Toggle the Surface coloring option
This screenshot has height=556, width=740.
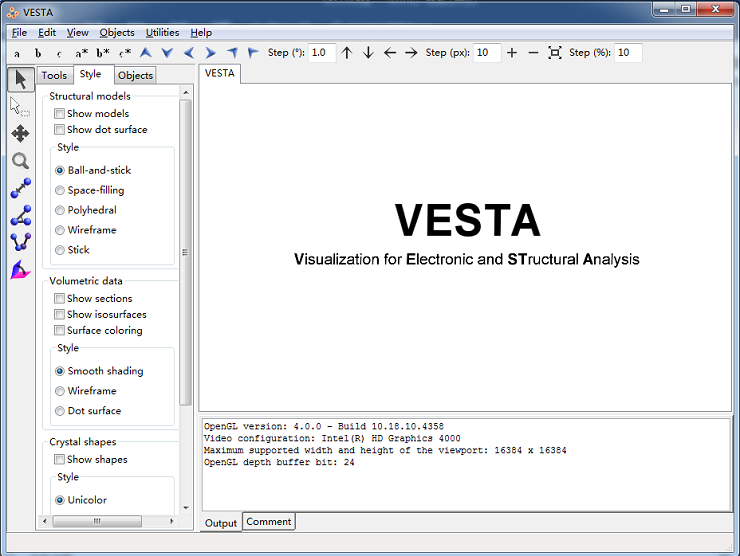point(60,331)
